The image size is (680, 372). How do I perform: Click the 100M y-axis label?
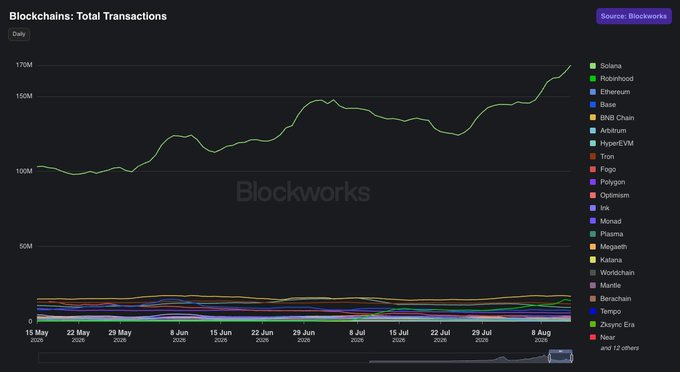[24, 171]
